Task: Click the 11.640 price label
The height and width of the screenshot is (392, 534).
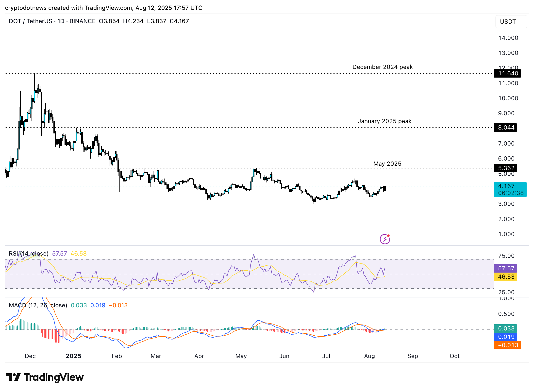Action: tap(507, 73)
